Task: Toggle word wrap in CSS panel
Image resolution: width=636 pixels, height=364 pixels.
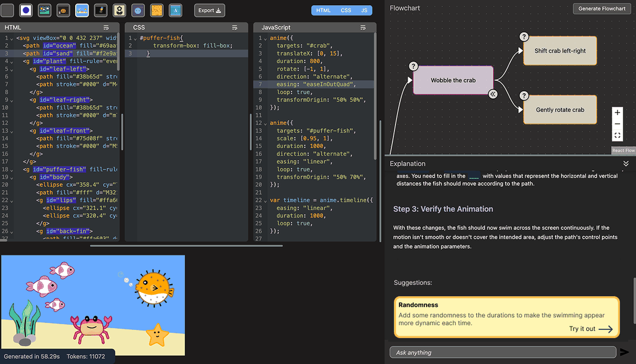Action: pyautogui.click(x=234, y=28)
